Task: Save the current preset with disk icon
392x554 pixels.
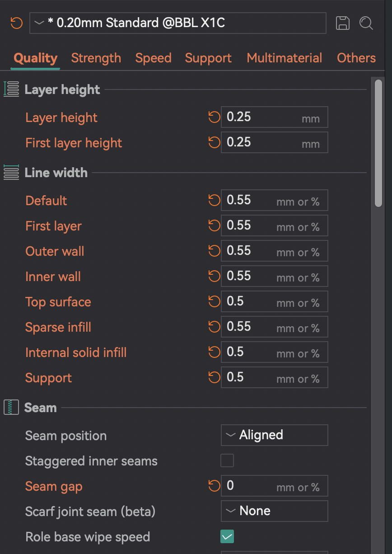Action: click(x=343, y=23)
